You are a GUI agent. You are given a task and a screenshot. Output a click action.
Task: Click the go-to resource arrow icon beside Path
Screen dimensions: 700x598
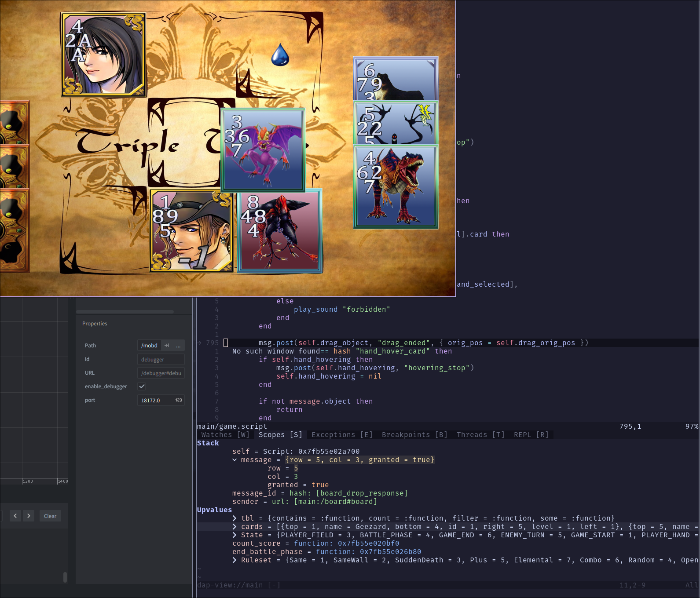167,346
